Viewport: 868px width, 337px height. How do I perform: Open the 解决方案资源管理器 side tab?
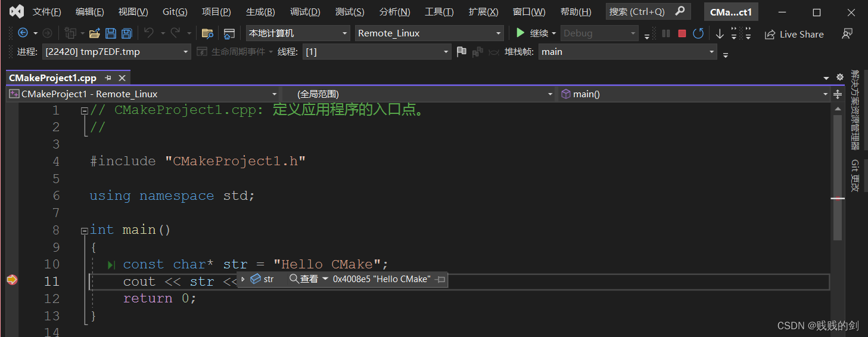[x=855, y=109]
